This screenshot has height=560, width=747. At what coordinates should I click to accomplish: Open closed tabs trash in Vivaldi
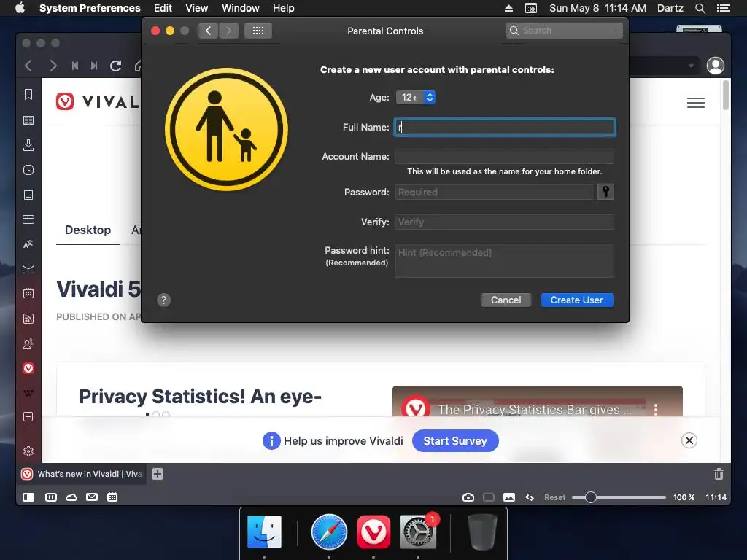tap(719, 474)
